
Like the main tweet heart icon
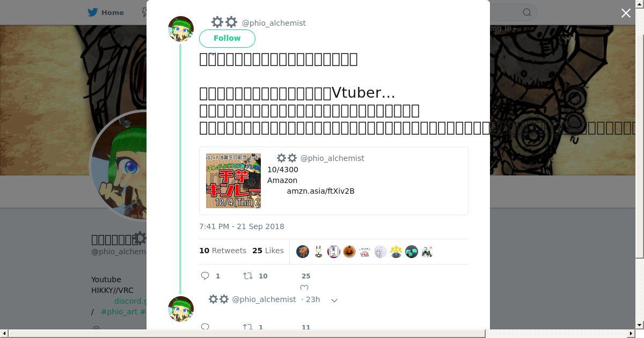pos(304,288)
